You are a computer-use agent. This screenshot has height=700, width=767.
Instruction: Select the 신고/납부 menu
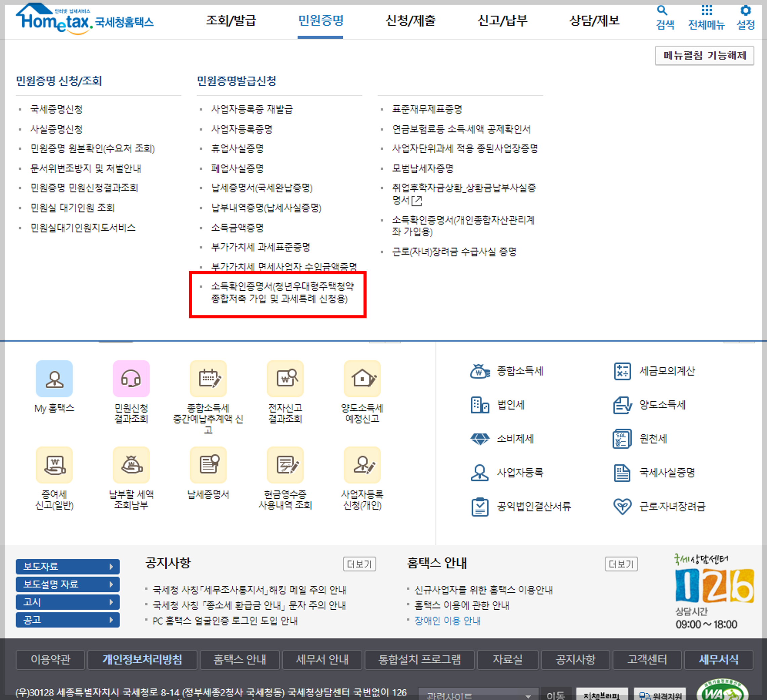502,20
